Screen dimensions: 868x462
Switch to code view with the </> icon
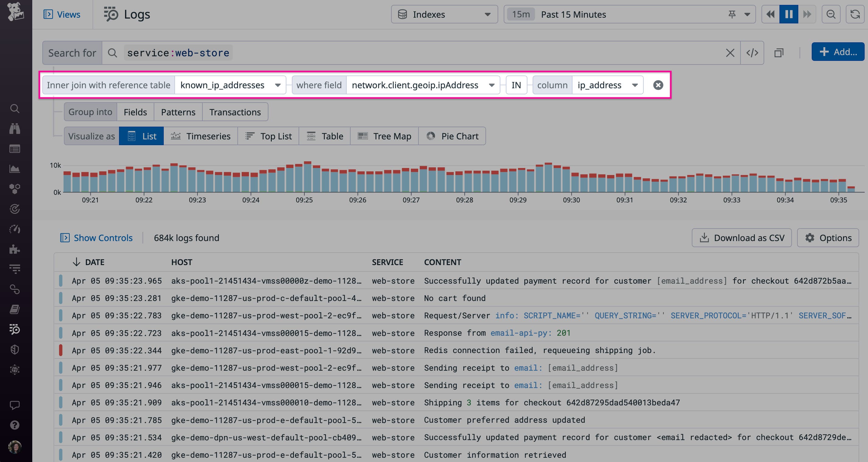click(752, 53)
